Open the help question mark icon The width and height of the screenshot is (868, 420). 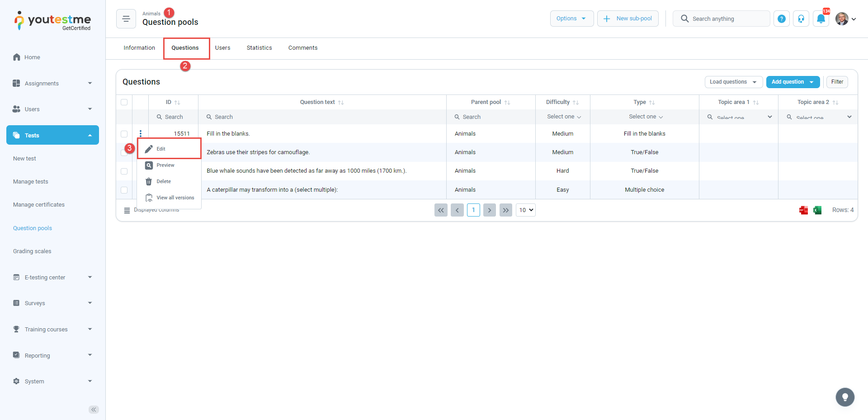coord(781,19)
